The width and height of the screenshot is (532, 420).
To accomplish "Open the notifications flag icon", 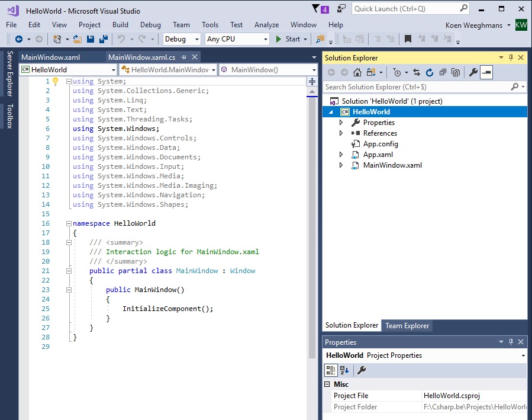I will 315,8.
